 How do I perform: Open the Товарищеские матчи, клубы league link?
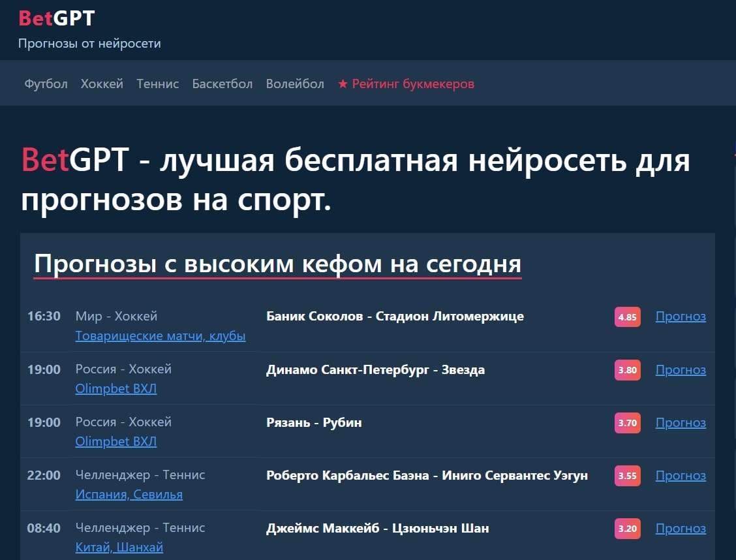tap(160, 335)
